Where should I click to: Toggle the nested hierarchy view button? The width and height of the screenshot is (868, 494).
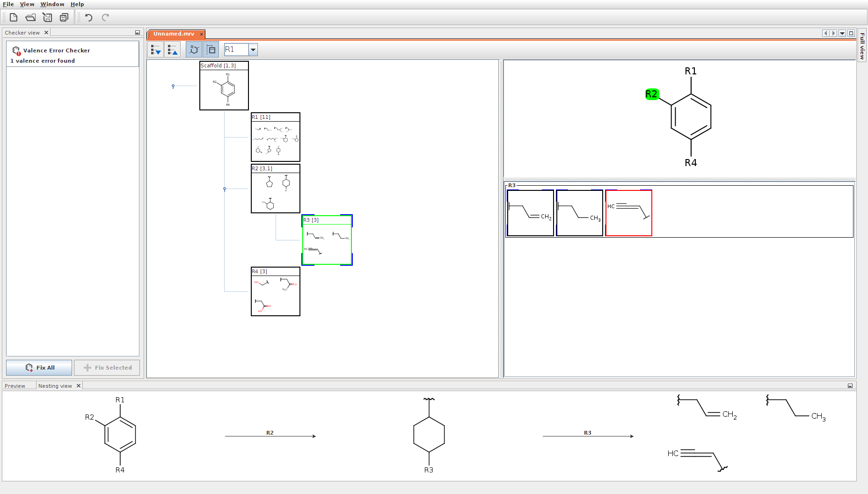(211, 50)
